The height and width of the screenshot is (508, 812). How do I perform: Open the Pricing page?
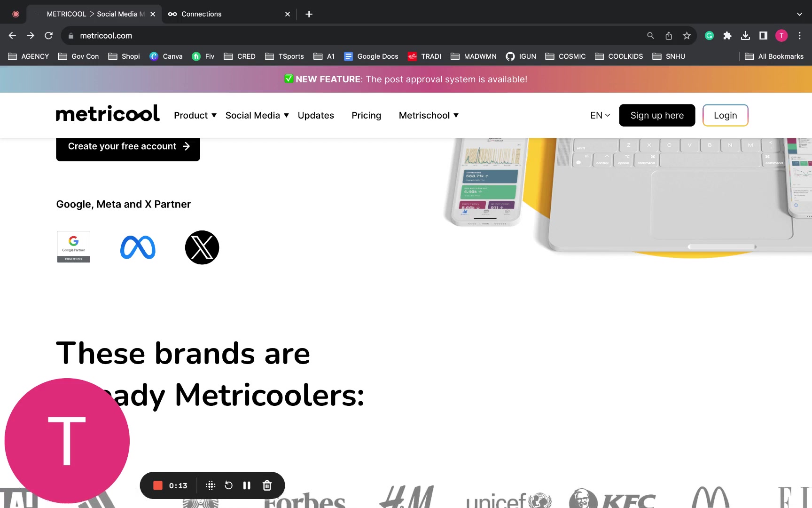tap(367, 115)
